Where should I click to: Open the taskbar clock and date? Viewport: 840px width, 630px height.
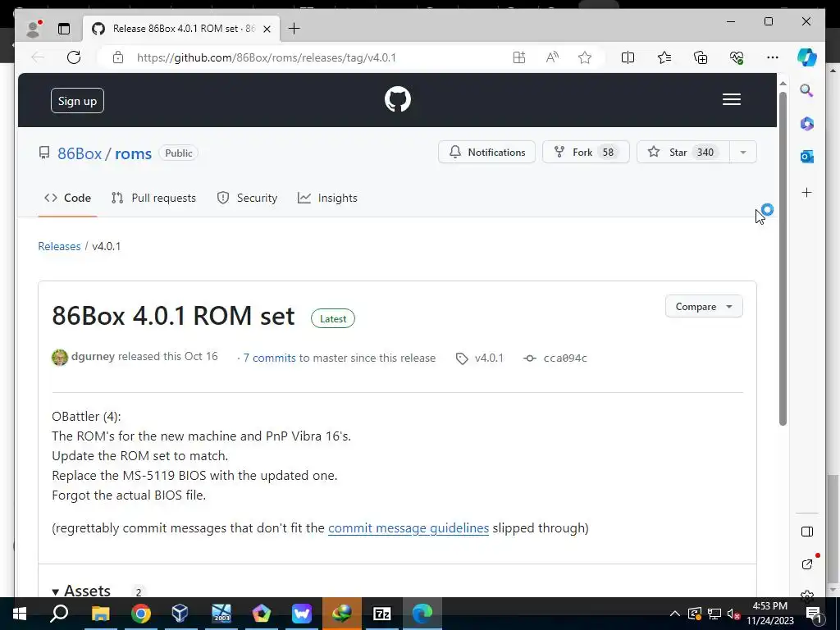point(770,614)
